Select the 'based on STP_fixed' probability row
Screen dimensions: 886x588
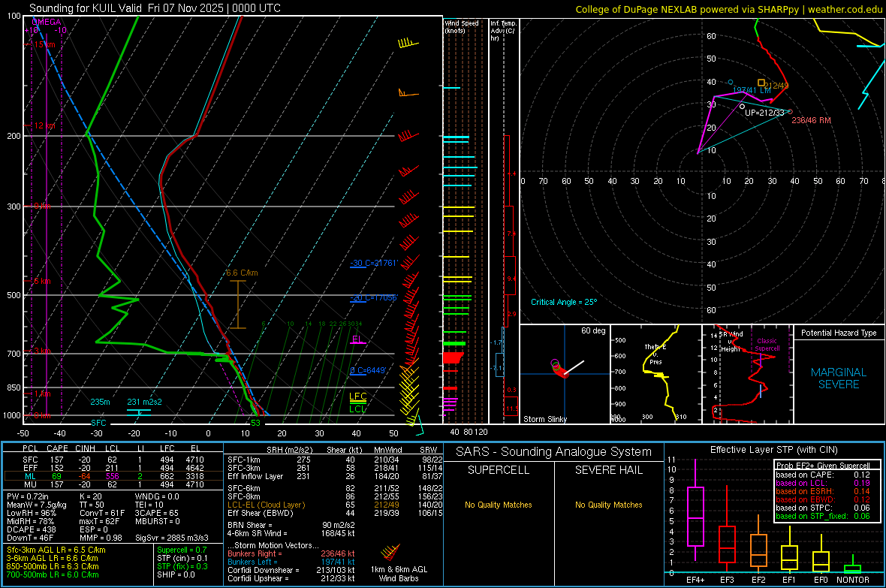pos(823,516)
